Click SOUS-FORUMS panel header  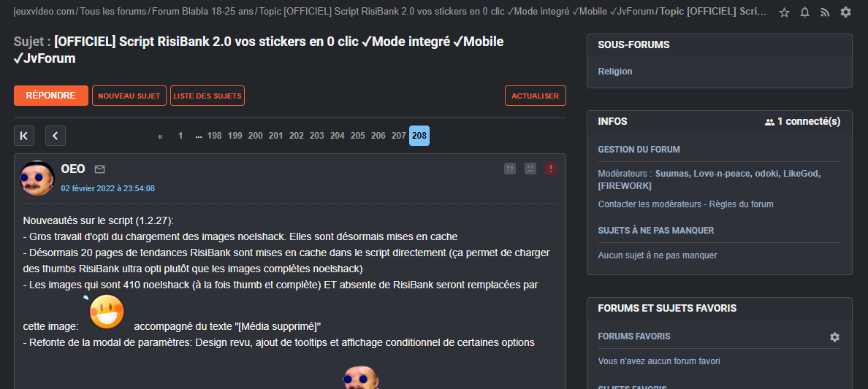(x=634, y=45)
